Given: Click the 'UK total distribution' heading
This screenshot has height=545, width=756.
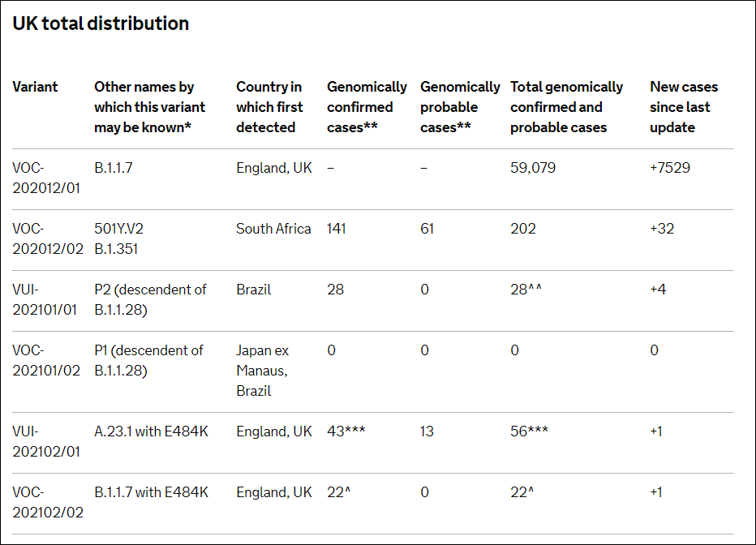Looking at the screenshot, I should (101, 24).
